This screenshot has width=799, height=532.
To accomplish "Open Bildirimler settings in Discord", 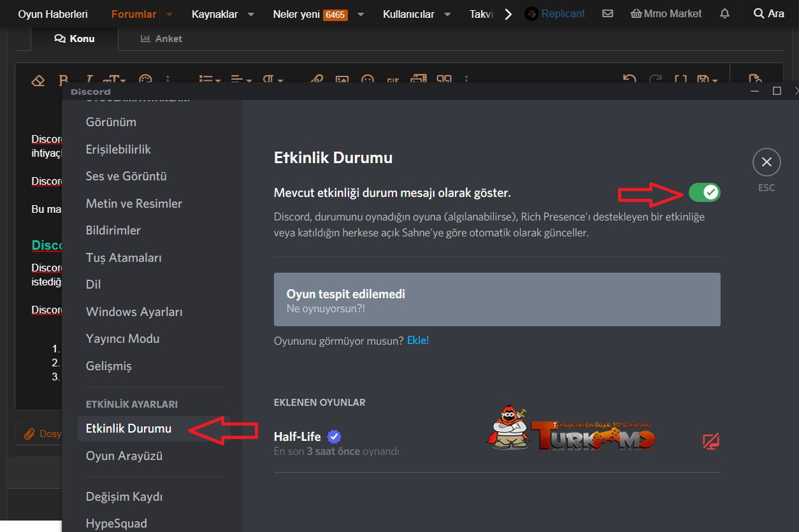I will 113,230.
